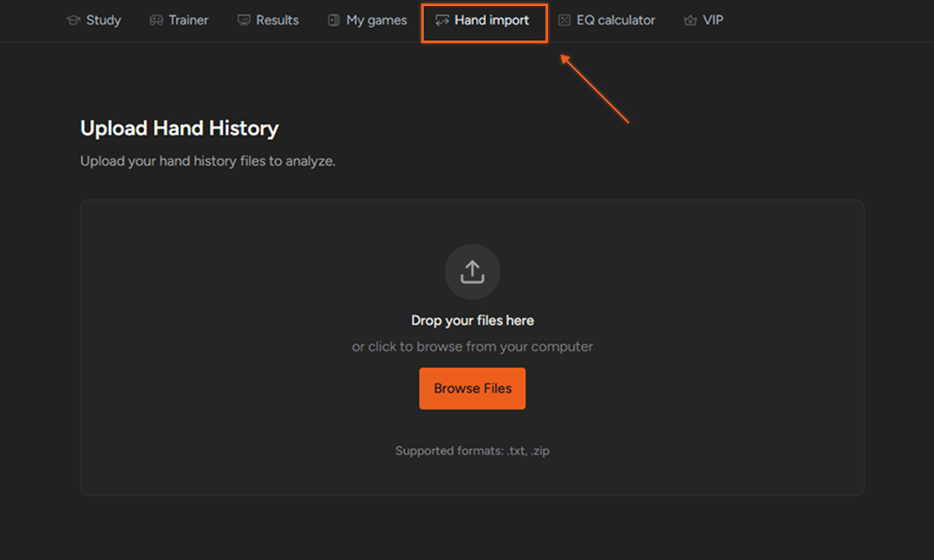Open the Study tab

pos(93,20)
